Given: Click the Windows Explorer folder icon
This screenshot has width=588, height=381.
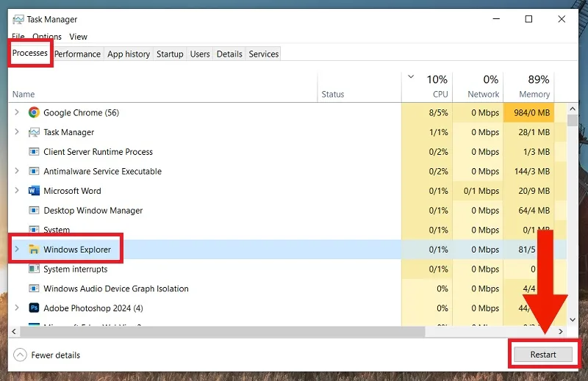Looking at the screenshot, I should tap(34, 250).
